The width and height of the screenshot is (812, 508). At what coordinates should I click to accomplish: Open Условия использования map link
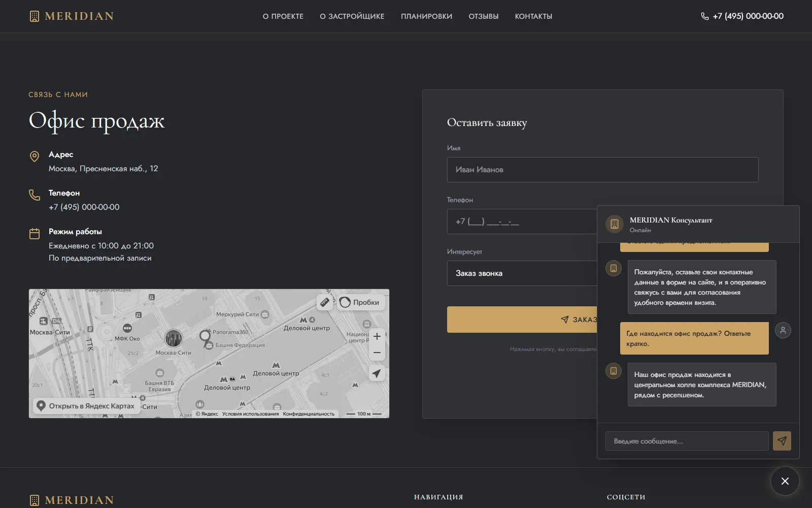pos(251,414)
